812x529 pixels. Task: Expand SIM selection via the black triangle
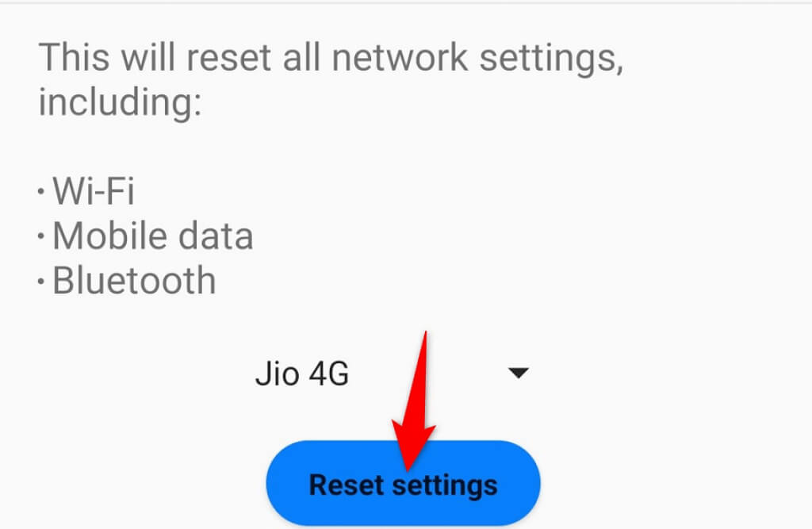point(518,373)
